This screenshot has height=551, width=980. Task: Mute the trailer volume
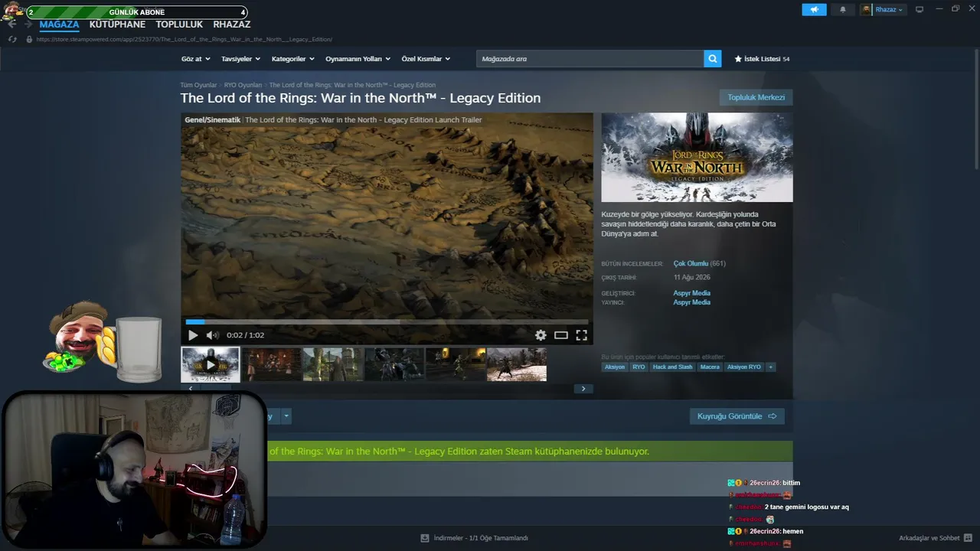(213, 335)
